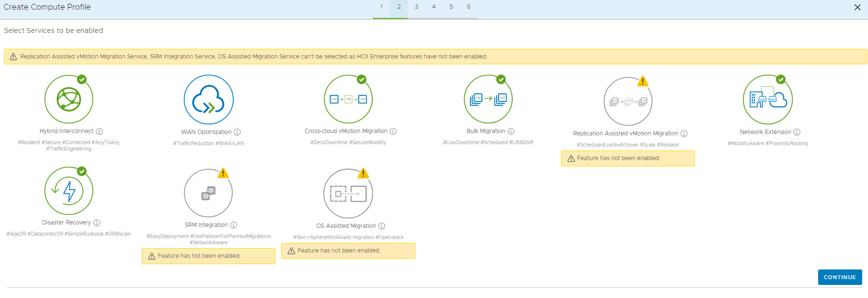Show info for Cross-cloud vMotion Migration
868x298 pixels.
[x=393, y=131]
